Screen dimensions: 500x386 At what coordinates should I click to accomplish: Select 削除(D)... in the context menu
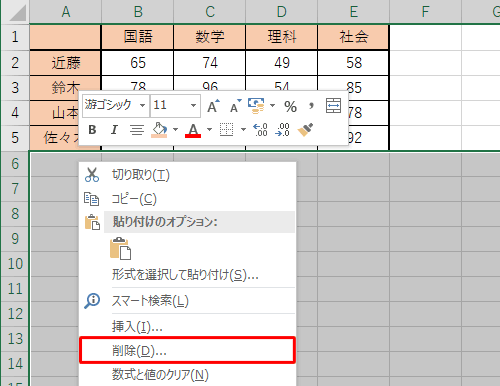(x=187, y=350)
